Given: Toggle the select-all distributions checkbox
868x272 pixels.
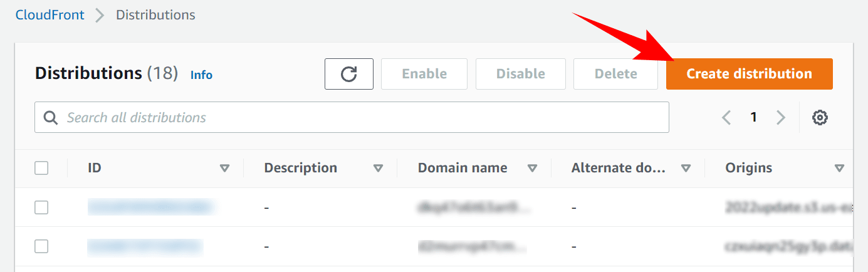Looking at the screenshot, I should 41,168.
